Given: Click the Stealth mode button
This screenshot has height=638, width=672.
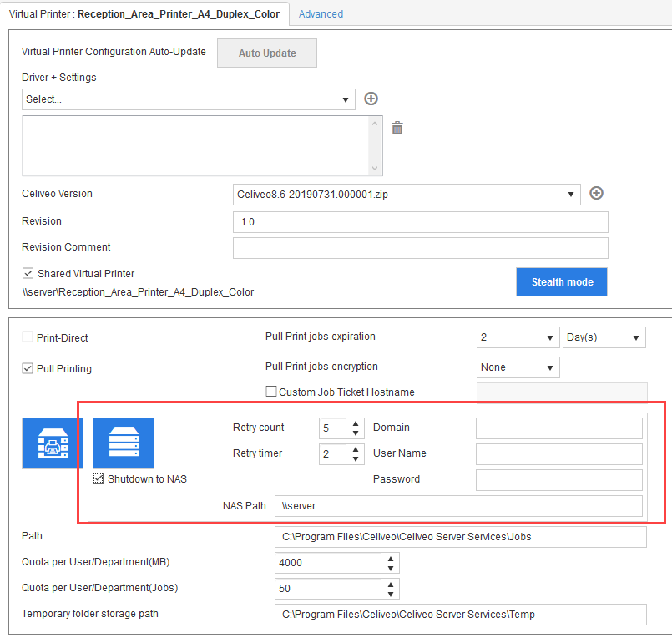Looking at the screenshot, I should [562, 282].
